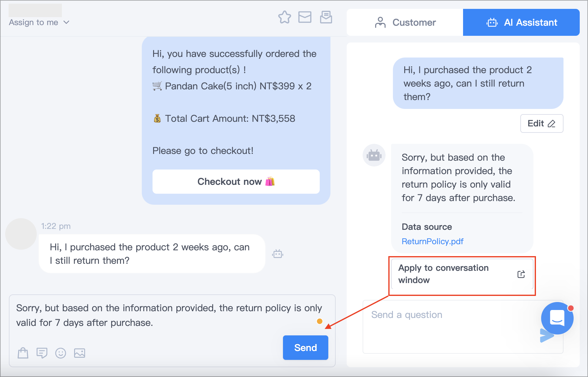
Task: Click the image upload icon
Action: coord(80,353)
